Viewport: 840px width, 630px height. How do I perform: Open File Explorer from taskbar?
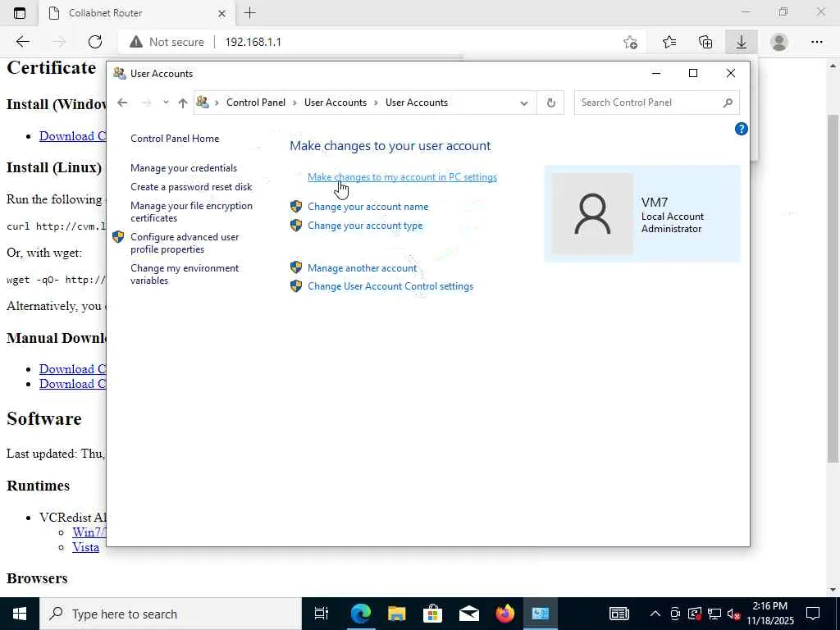coord(397,614)
